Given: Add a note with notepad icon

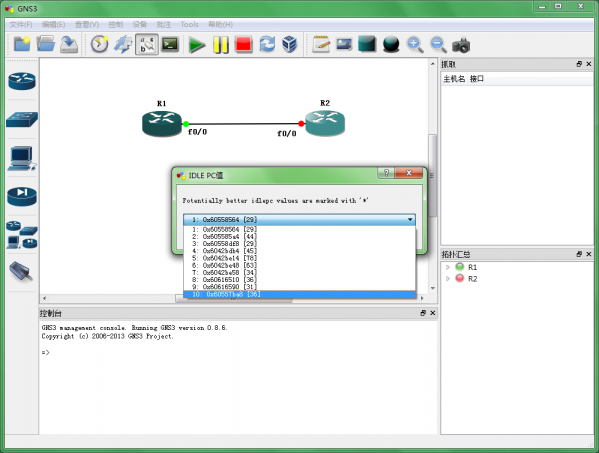Looking at the screenshot, I should pyautogui.click(x=321, y=44).
